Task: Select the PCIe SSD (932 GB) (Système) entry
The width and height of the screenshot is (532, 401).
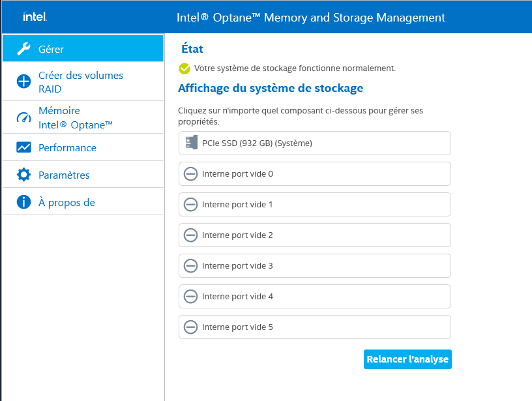Action: point(314,143)
